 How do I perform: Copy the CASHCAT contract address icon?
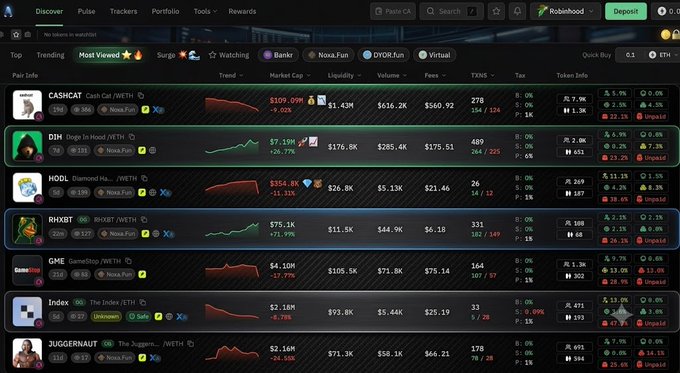pyautogui.click(x=141, y=95)
